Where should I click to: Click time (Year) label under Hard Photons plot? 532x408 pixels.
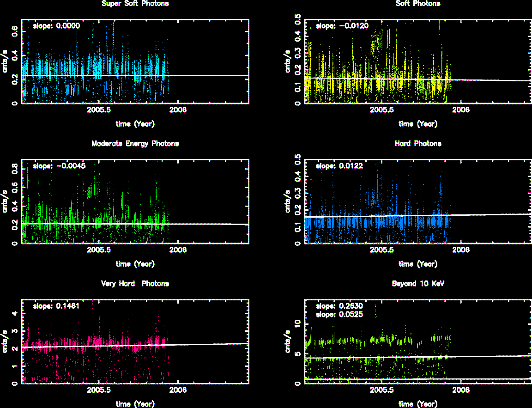click(418, 264)
